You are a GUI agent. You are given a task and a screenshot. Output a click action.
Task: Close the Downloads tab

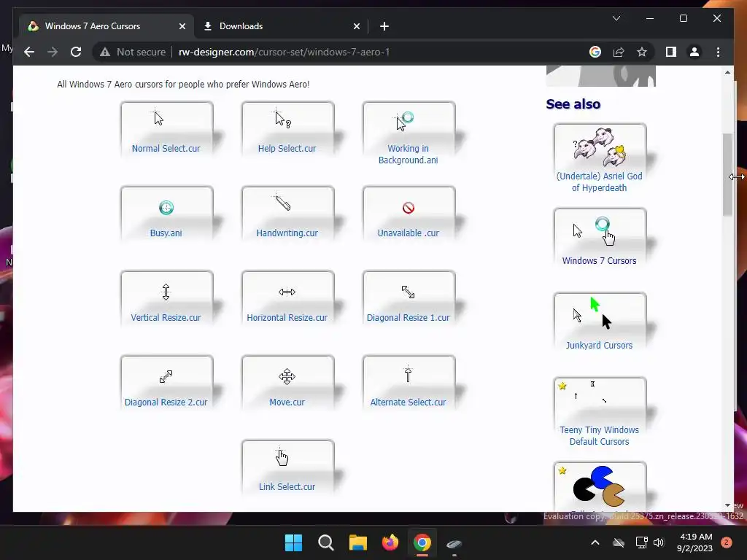pos(356,26)
